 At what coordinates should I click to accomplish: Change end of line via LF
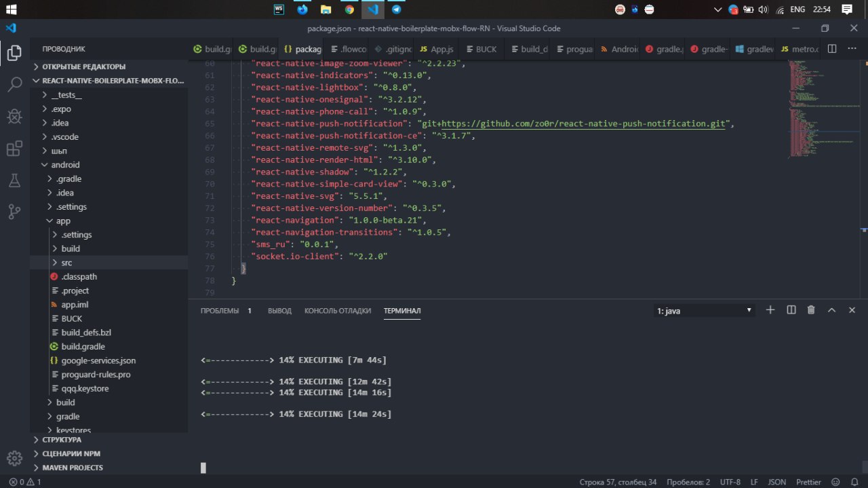coord(754,482)
